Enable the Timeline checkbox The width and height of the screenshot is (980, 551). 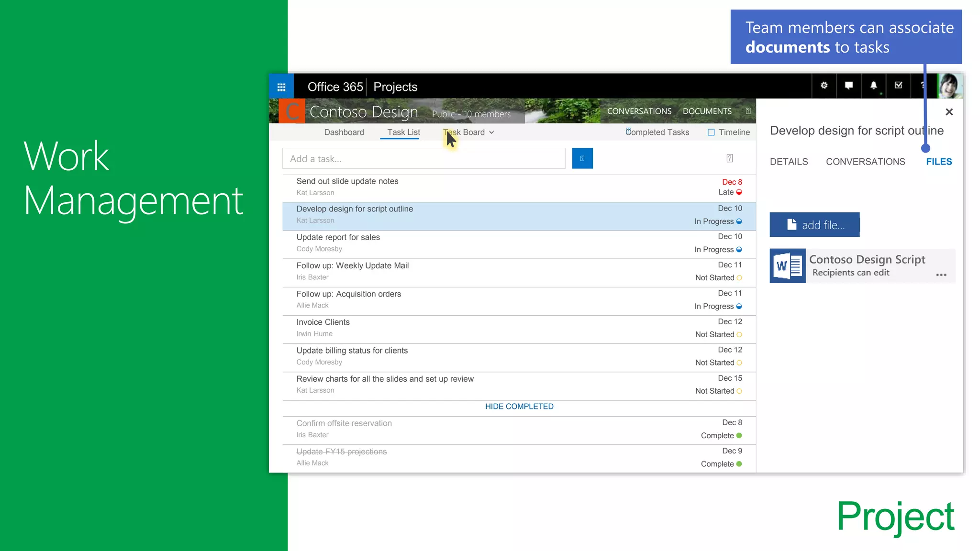click(711, 132)
